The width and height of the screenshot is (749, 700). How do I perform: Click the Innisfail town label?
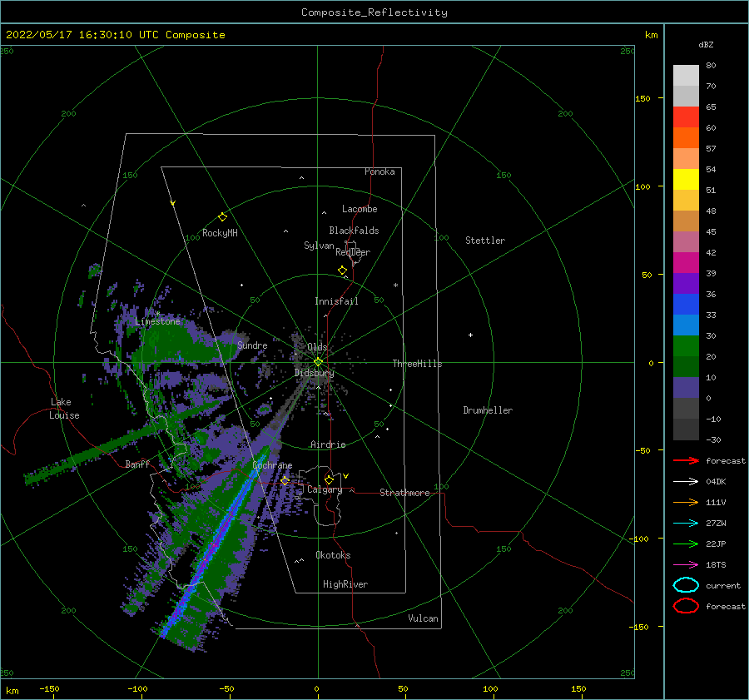point(336,301)
